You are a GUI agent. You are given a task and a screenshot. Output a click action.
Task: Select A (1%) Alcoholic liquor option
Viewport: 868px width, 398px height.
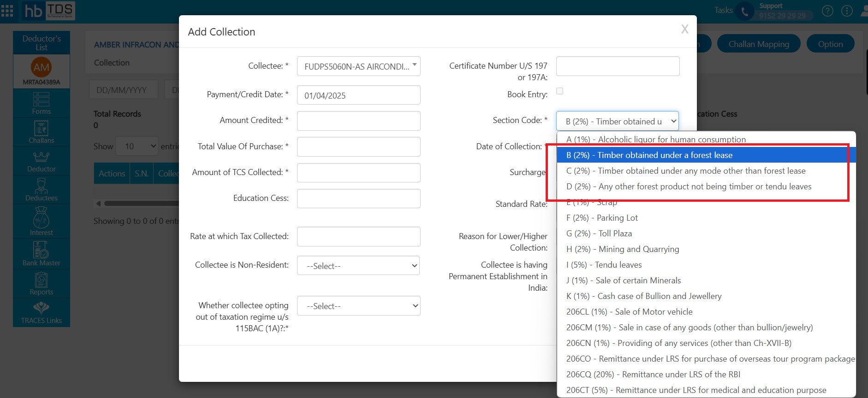(706, 139)
